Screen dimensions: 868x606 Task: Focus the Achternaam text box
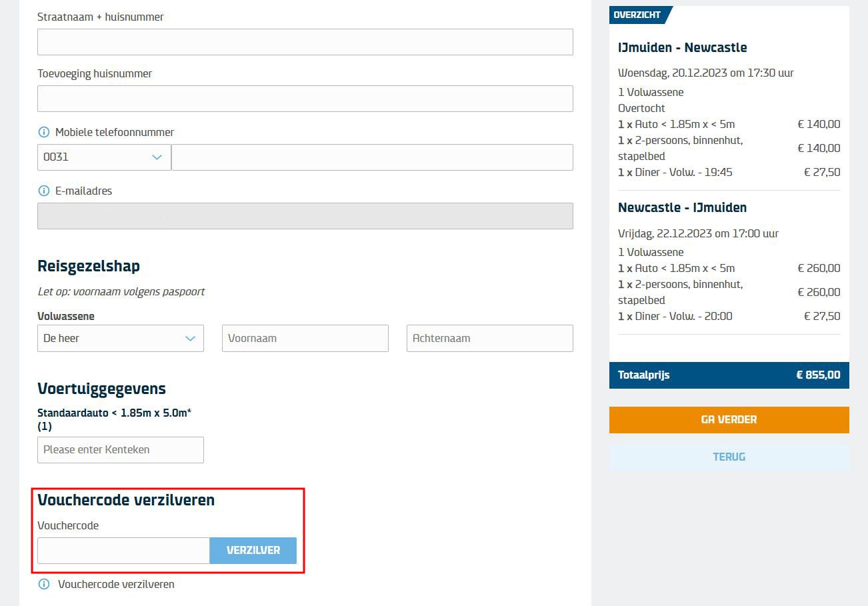(489, 338)
